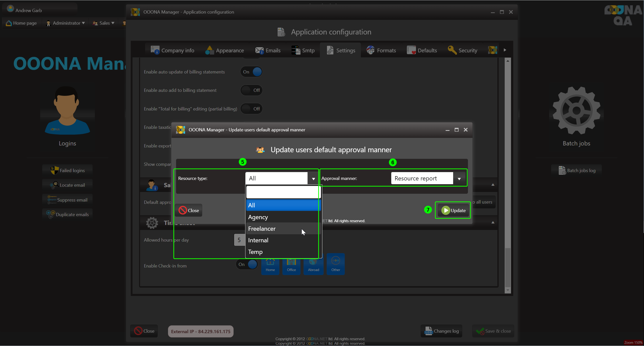Turn off auto update of billing statements
Viewport: 644px width, 346px height.
251,72
